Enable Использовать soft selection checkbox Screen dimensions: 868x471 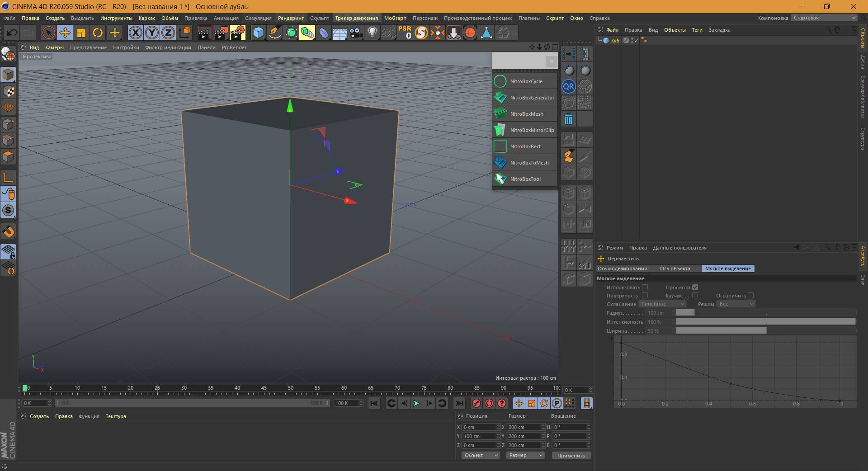645,287
